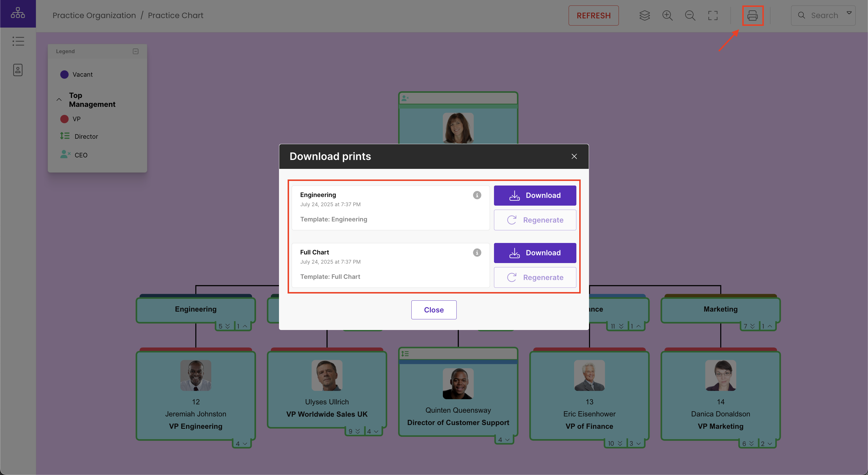Click the org chart logo icon in the sidebar
868x475 pixels.
tap(18, 13)
